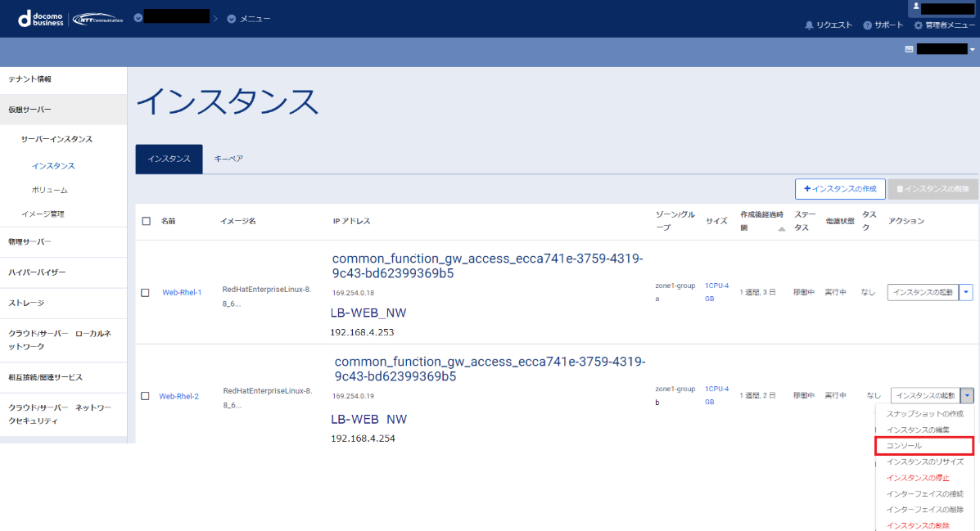980x531 pixels.
Task: Click 169.254.0.18 address text
Action: [x=353, y=293]
